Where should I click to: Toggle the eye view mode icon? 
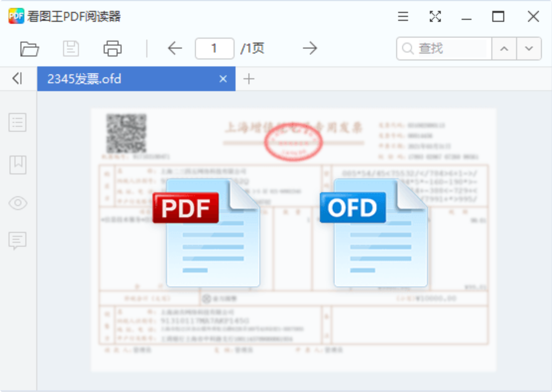click(x=18, y=203)
